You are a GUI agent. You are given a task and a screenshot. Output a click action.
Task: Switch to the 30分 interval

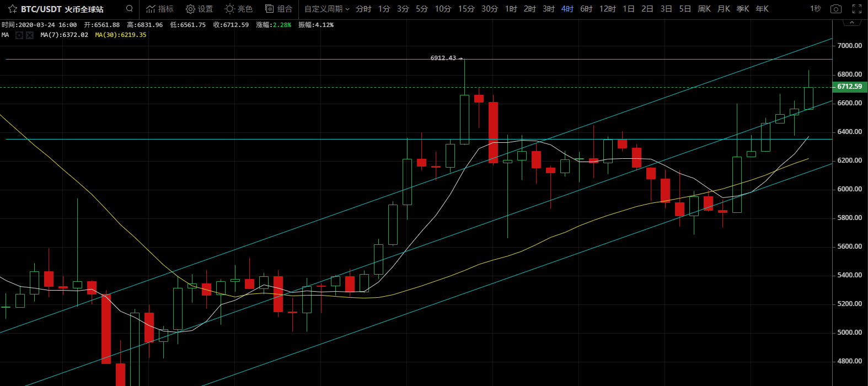click(x=490, y=9)
